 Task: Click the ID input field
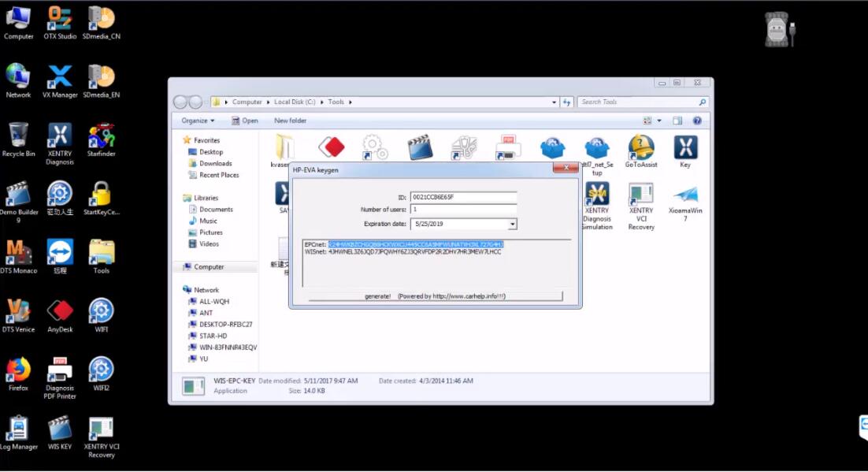[463, 197]
